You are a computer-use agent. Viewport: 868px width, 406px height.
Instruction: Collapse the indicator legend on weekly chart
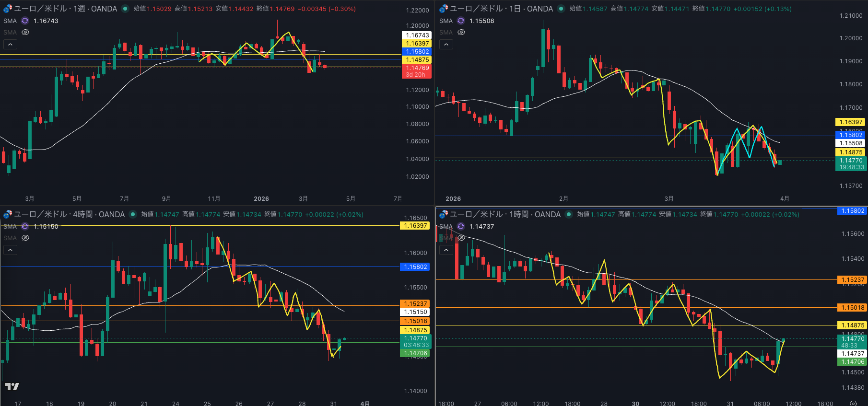pyautogui.click(x=10, y=44)
